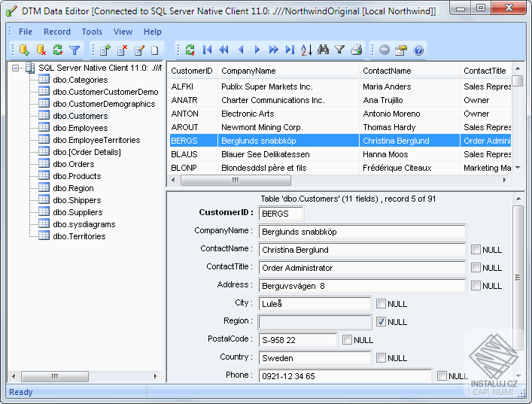Click the add database connection icon
The height and width of the screenshot is (404, 532).
pos(24,50)
